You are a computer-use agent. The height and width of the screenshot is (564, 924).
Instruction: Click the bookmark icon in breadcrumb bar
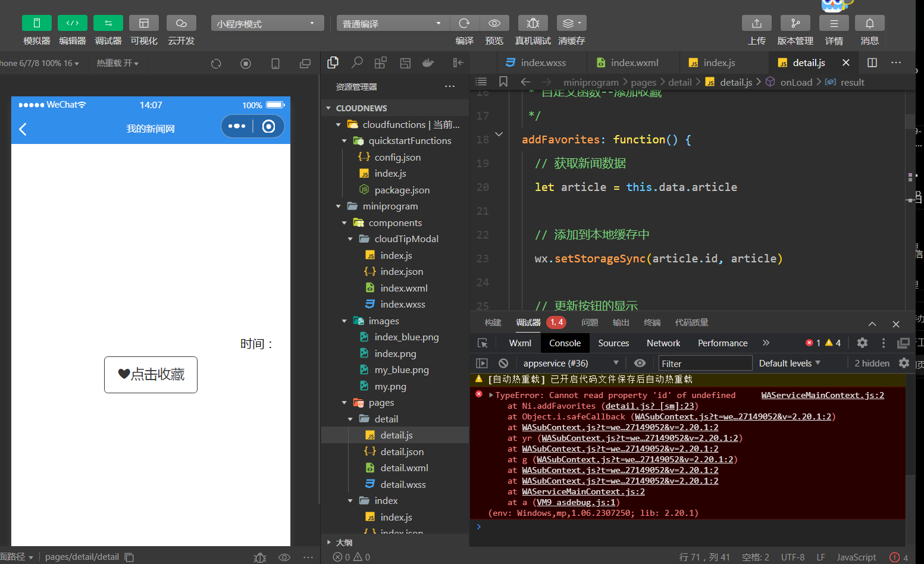(x=503, y=82)
